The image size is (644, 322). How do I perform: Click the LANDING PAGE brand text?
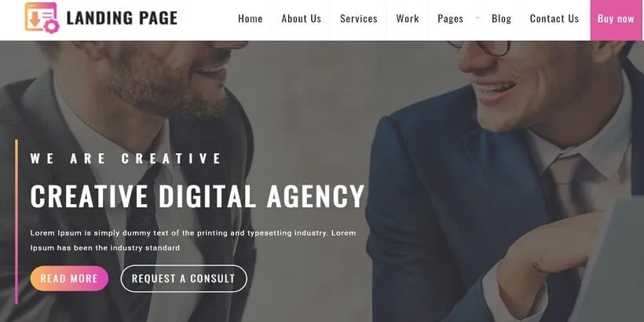click(122, 18)
